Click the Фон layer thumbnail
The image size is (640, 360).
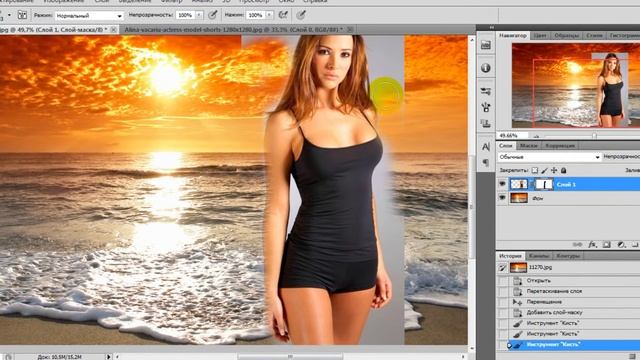click(519, 198)
